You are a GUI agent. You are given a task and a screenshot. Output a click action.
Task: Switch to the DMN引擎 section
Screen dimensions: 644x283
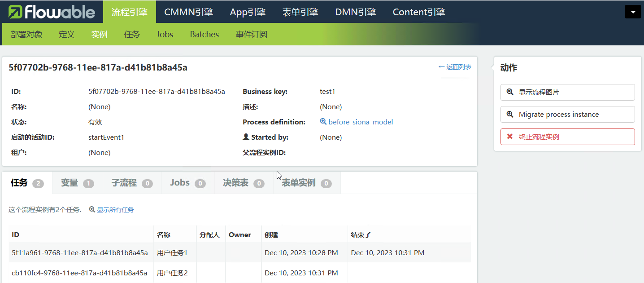coord(355,12)
